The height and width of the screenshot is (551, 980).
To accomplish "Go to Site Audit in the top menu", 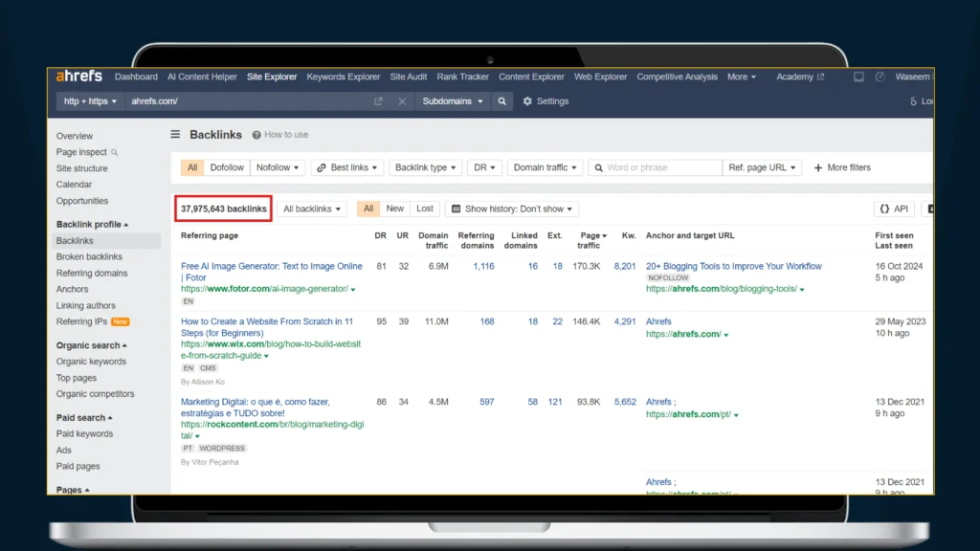I will (409, 77).
